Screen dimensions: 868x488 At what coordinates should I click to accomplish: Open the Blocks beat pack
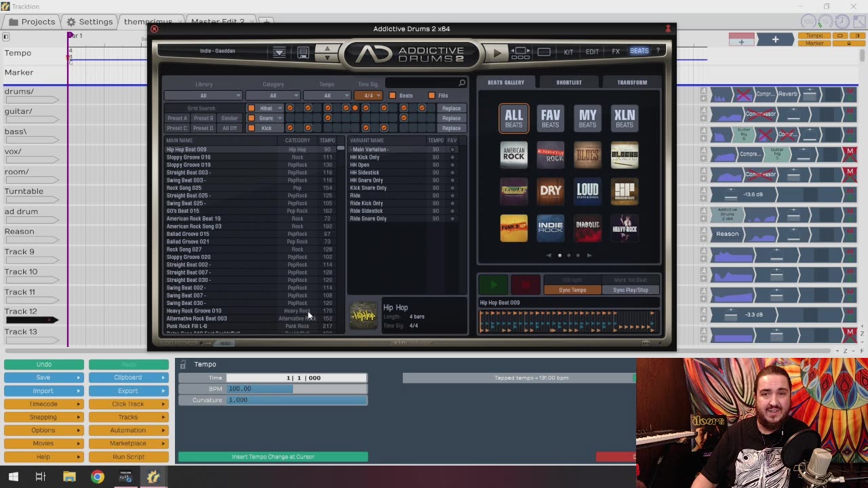click(x=625, y=155)
